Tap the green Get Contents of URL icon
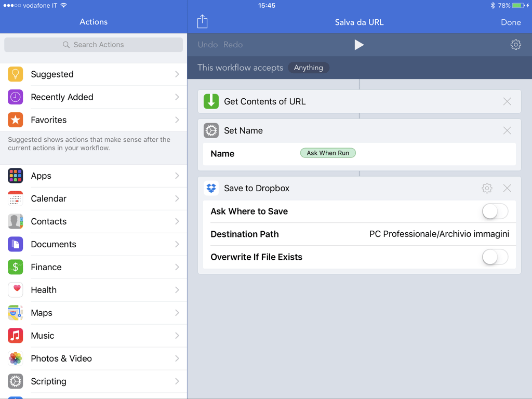The height and width of the screenshot is (399, 532). point(211,101)
